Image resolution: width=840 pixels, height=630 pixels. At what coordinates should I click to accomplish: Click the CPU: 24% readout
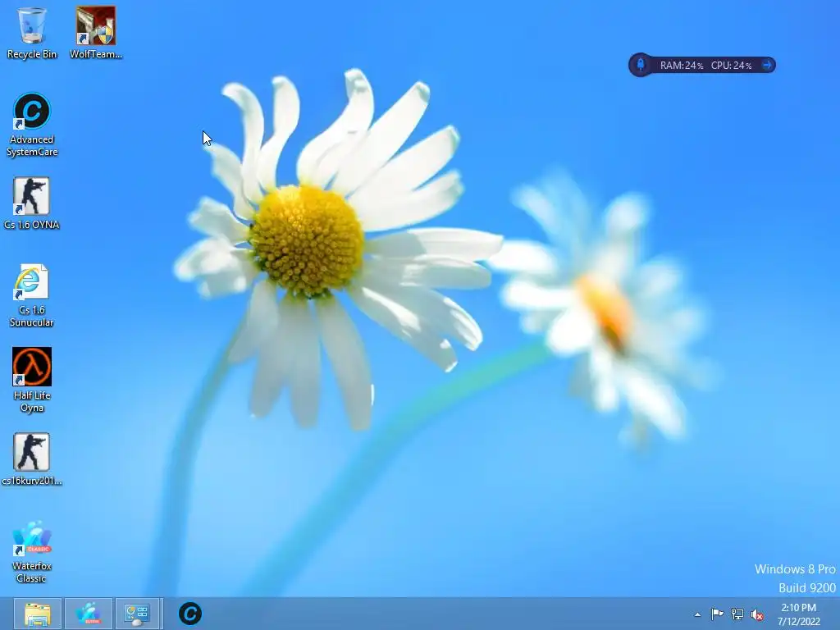731,66
